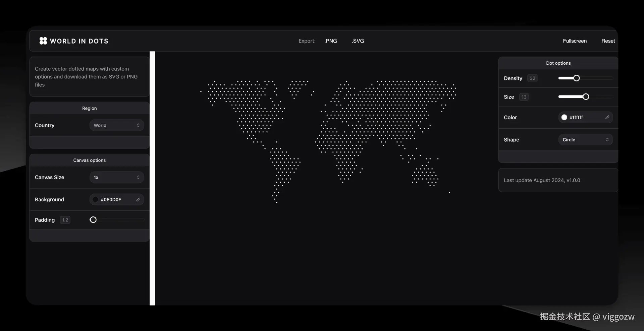644x331 pixels.
Task: Export the map as .PNG
Action: coord(331,41)
